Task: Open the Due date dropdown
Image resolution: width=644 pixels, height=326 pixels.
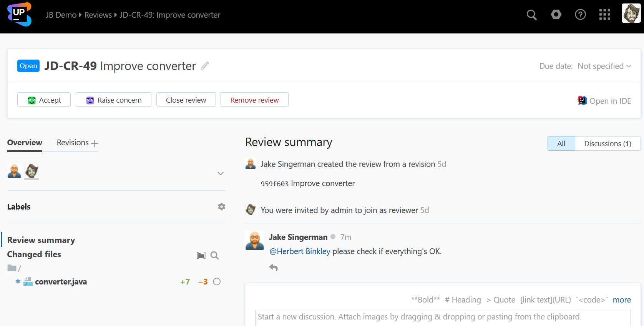Action: coord(604,66)
